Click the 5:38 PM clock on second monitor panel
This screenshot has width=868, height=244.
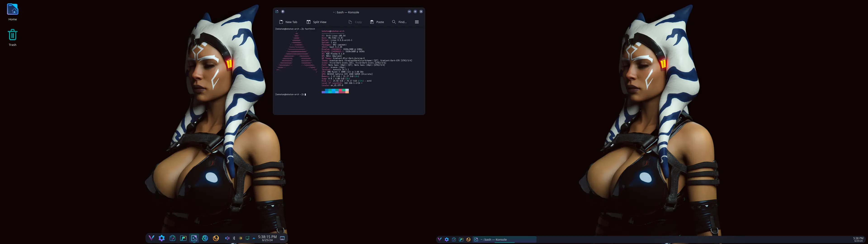tap(858, 239)
